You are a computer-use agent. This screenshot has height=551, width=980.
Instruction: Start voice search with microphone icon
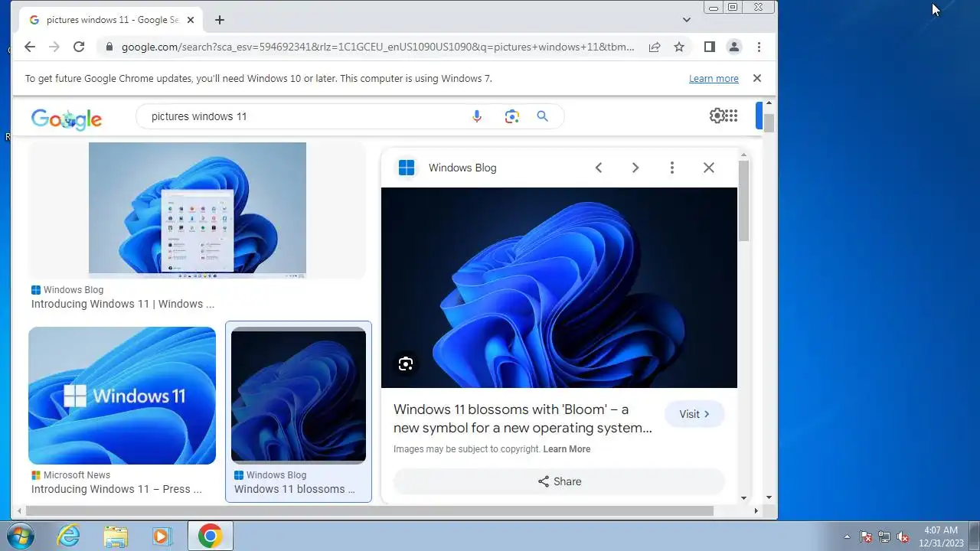click(477, 116)
